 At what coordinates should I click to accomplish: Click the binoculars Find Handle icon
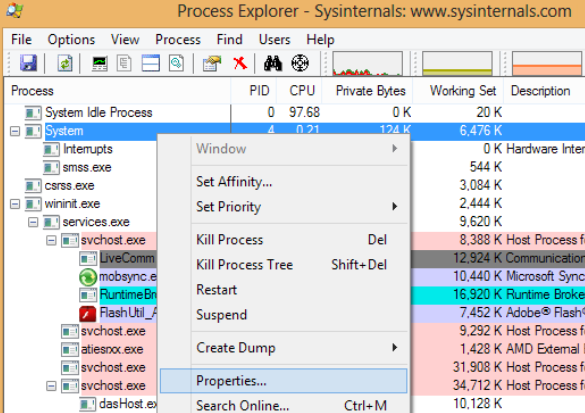click(273, 63)
